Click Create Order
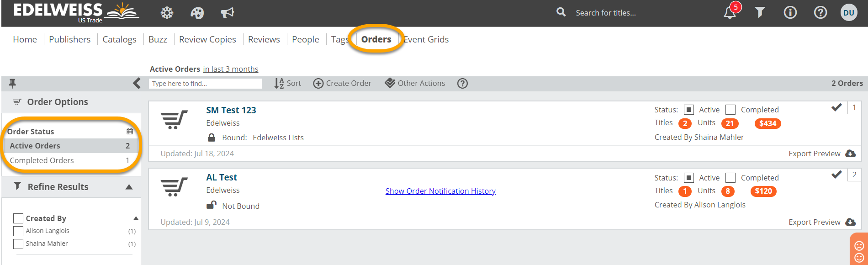Screen dimensions: 868x265 click(x=342, y=83)
